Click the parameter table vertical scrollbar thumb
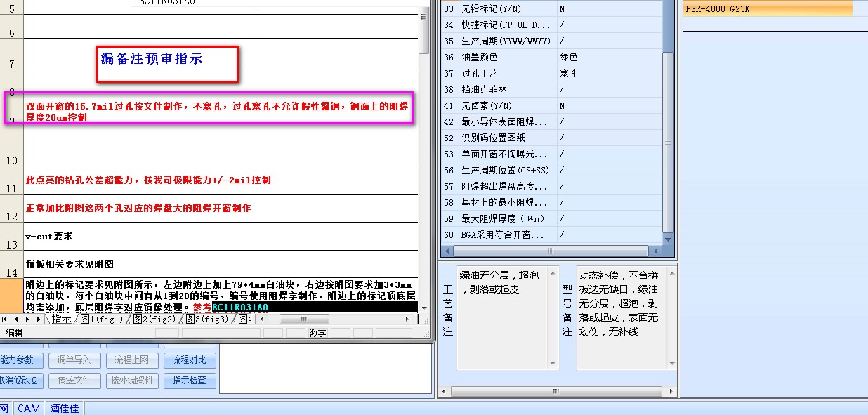 pos(669,143)
